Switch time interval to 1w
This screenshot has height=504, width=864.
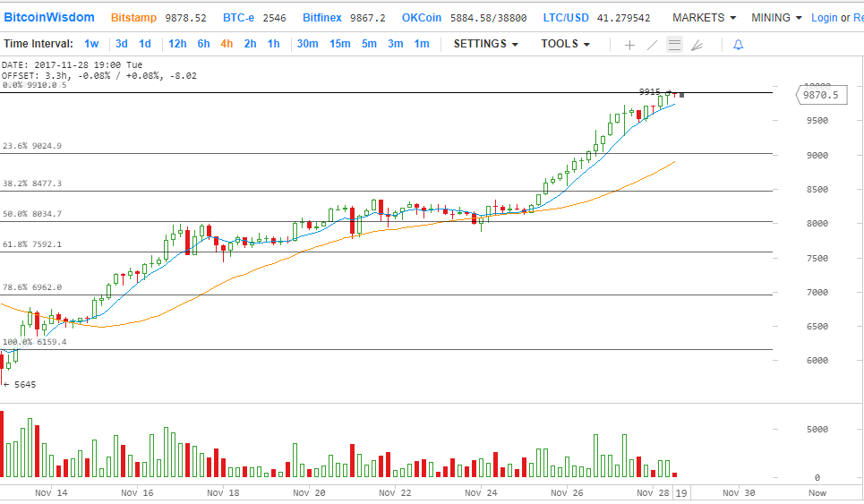click(91, 44)
